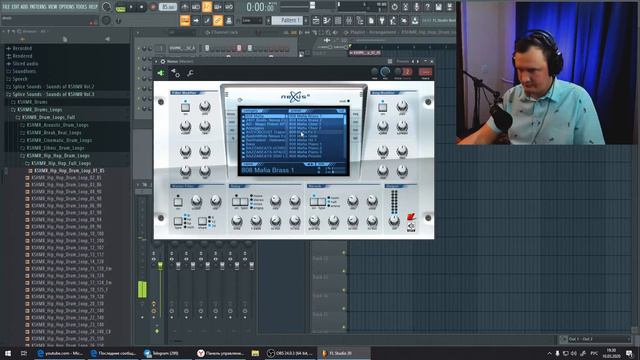
Task: Open Nexus wrapper gear settings icon
Action: pos(176,73)
